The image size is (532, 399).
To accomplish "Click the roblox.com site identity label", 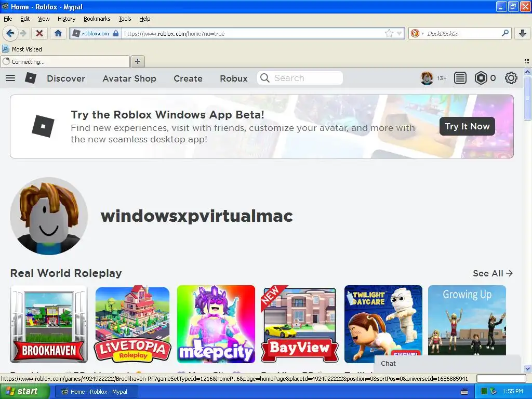I will 96,33.
